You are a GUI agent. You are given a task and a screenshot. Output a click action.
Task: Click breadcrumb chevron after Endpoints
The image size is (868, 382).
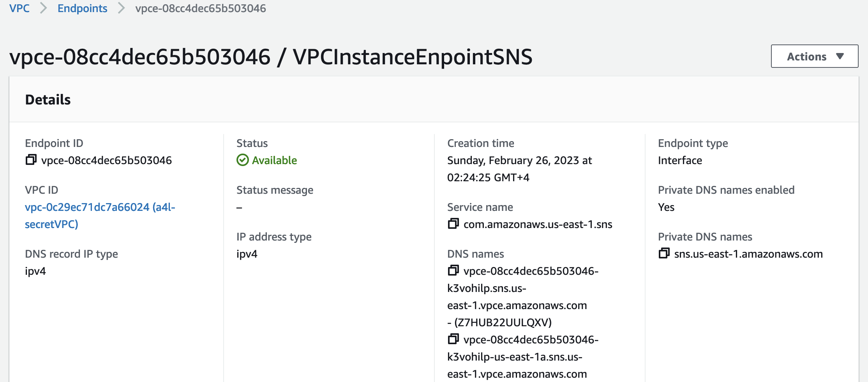pos(121,8)
